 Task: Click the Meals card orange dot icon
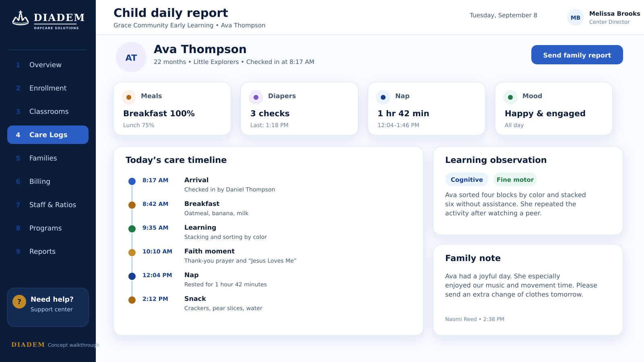[x=129, y=97]
